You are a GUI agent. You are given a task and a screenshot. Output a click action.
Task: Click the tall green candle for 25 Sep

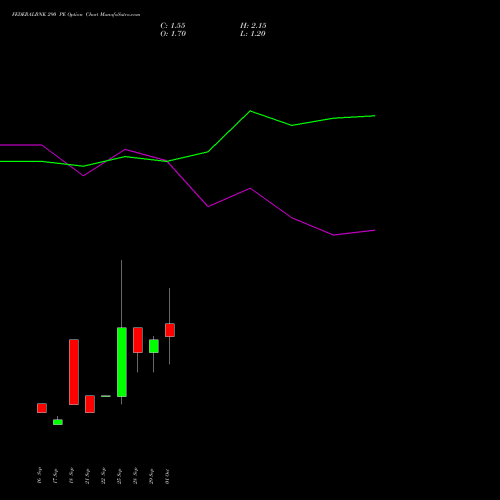pyautogui.click(x=122, y=362)
